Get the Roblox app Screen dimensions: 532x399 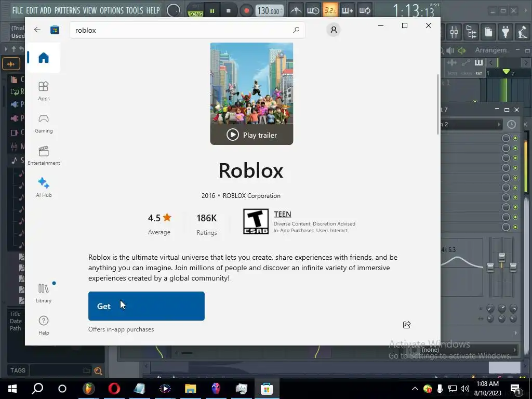[x=146, y=306]
